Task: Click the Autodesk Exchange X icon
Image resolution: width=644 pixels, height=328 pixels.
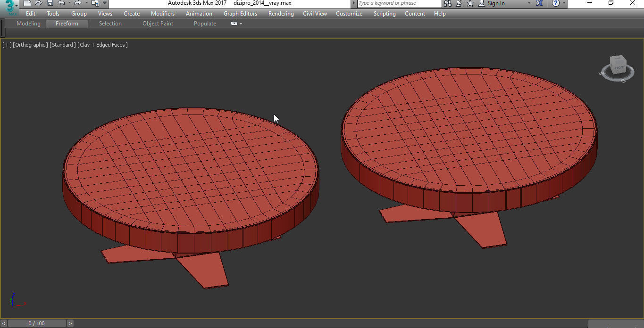Action: pos(539,3)
